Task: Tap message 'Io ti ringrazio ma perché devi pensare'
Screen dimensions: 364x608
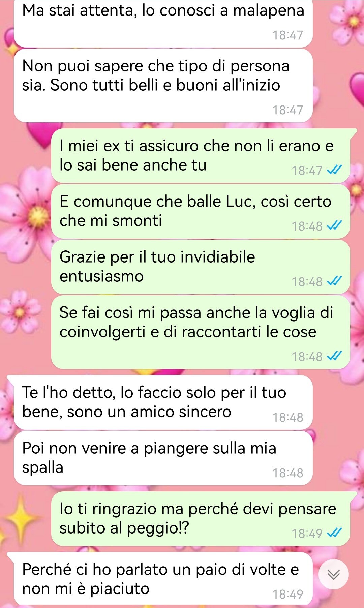Action: point(201,519)
